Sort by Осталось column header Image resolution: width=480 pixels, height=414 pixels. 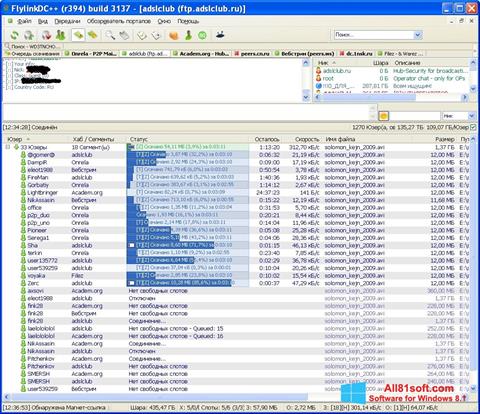pyautogui.click(x=266, y=139)
